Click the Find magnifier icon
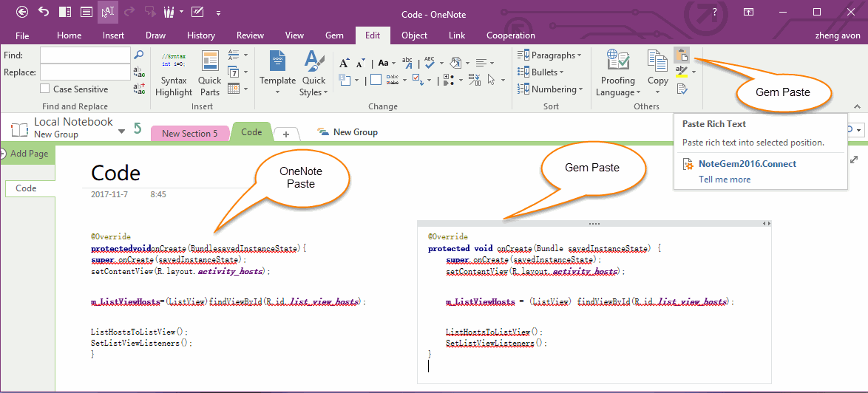 (x=139, y=55)
